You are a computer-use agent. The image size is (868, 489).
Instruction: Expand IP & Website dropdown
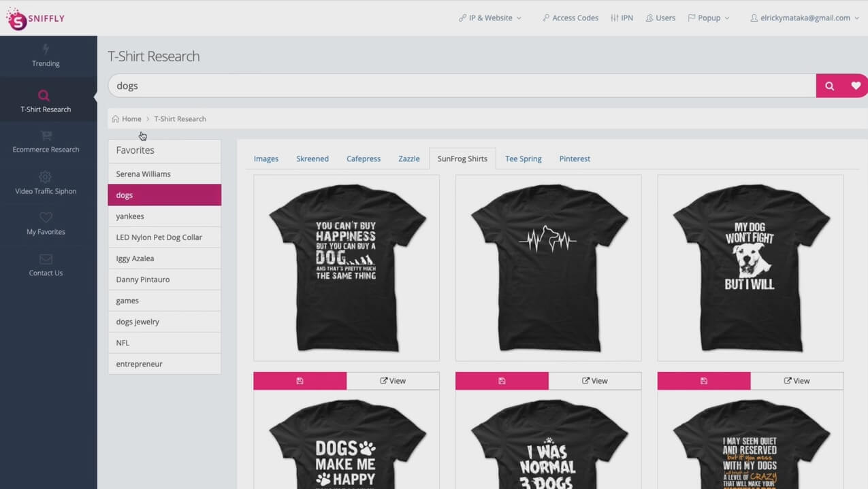(x=490, y=18)
